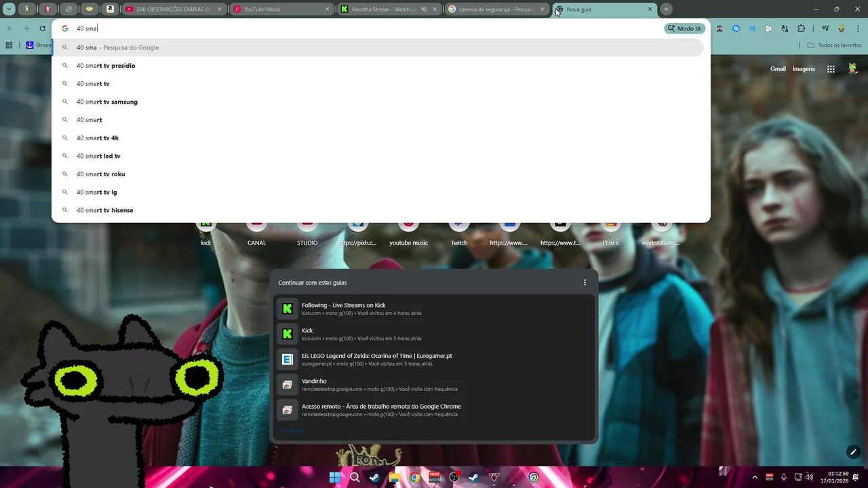
Task: Open the 'Acesso remoto' Chrome Remote Desktop entry
Action: click(434, 410)
